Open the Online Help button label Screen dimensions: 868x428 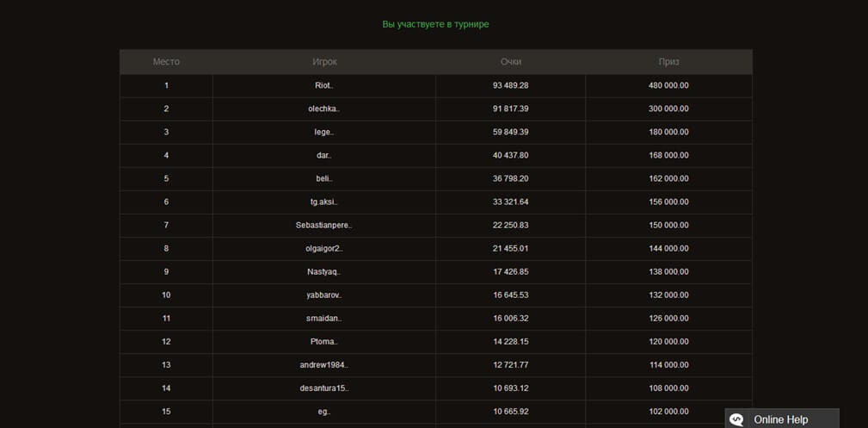point(780,419)
